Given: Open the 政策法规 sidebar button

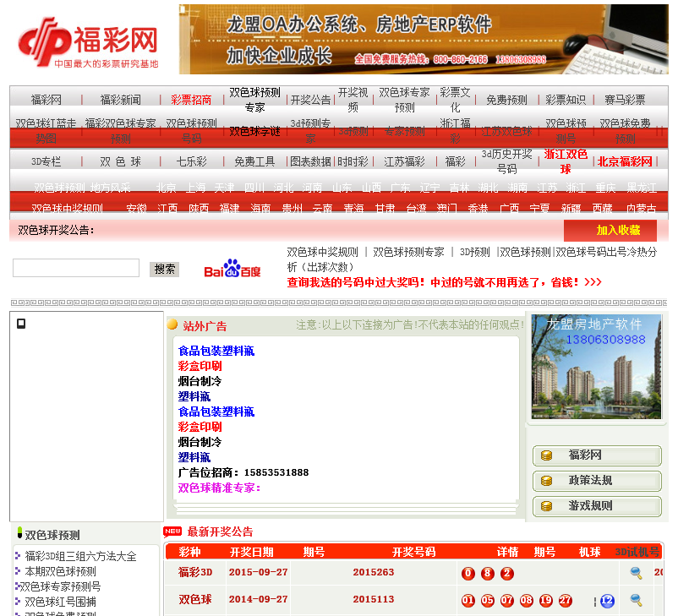Looking at the screenshot, I should coord(597,481).
